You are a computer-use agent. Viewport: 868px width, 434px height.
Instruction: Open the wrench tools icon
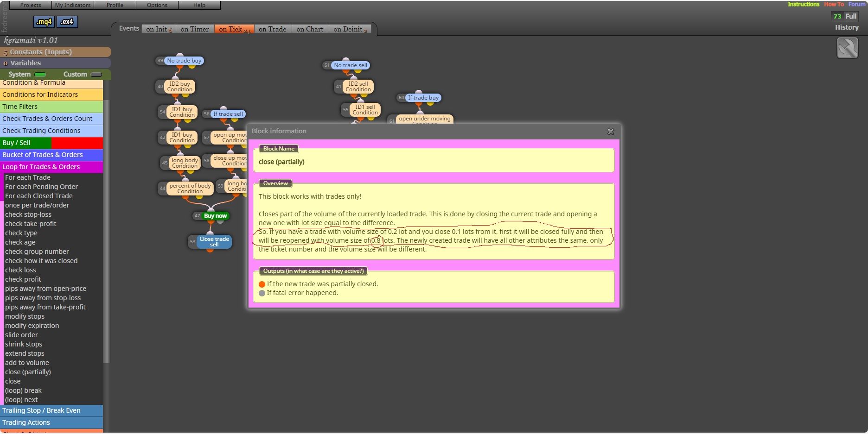click(x=848, y=48)
